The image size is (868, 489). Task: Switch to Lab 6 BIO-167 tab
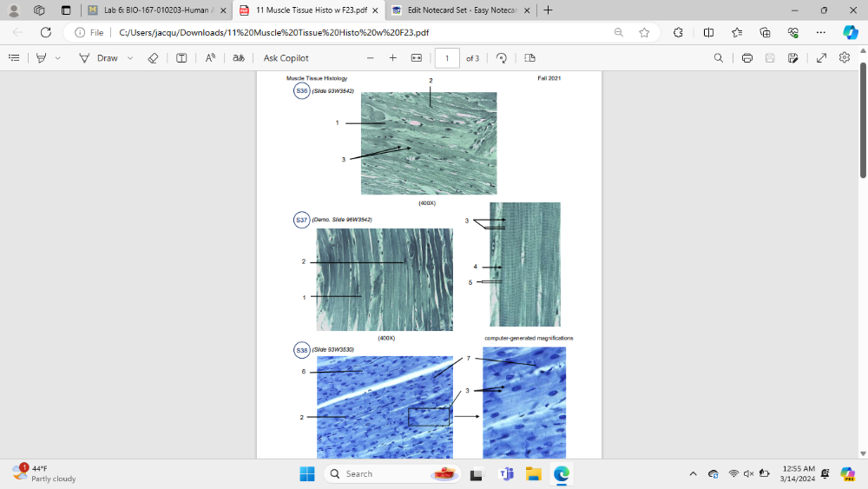156,10
